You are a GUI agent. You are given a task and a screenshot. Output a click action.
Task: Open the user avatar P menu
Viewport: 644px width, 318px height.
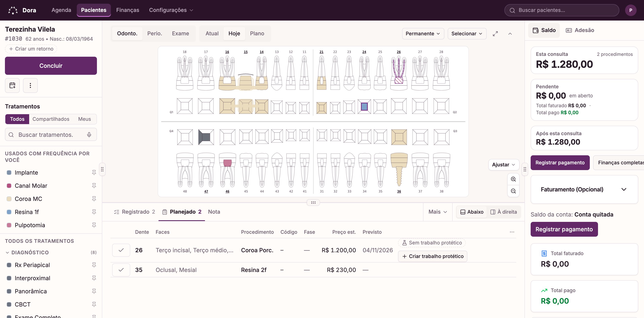click(x=630, y=10)
